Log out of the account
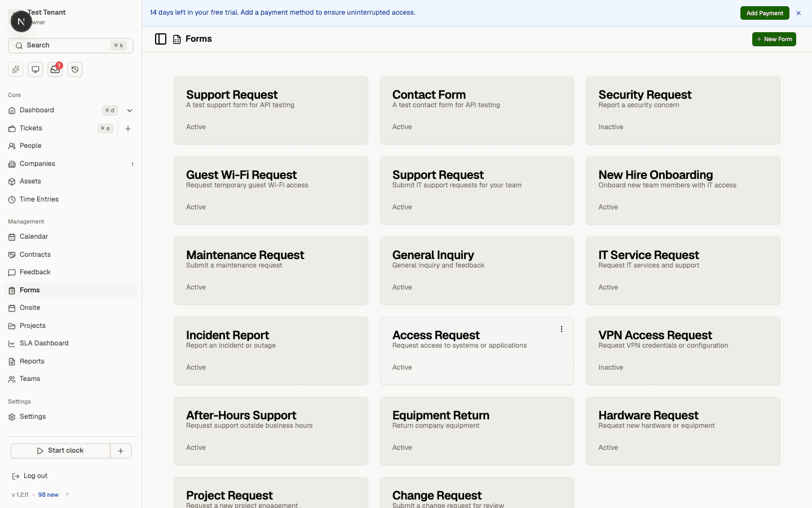 pyautogui.click(x=34, y=476)
